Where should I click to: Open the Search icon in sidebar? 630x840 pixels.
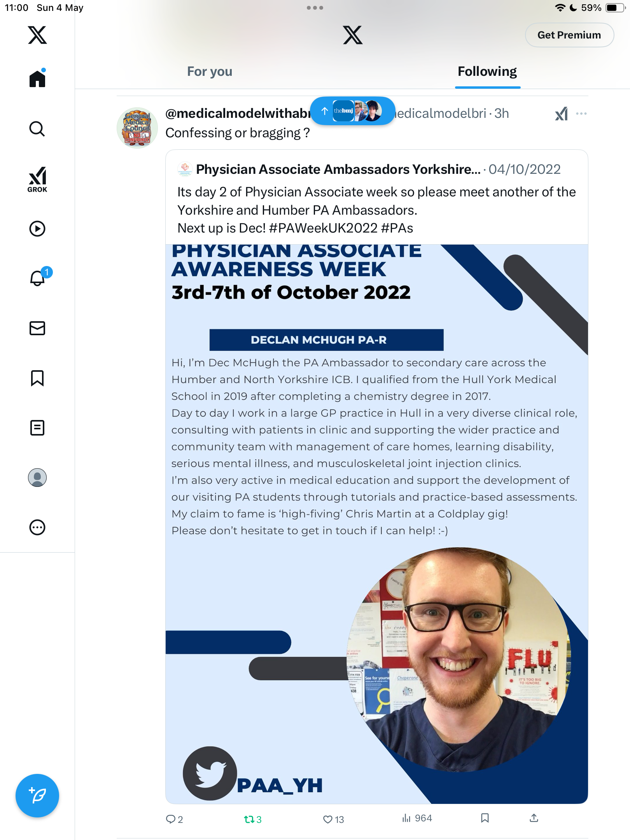click(37, 129)
